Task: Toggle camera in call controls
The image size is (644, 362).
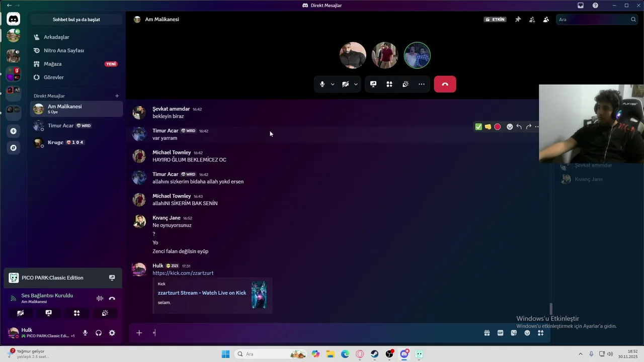Action: (x=345, y=84)
